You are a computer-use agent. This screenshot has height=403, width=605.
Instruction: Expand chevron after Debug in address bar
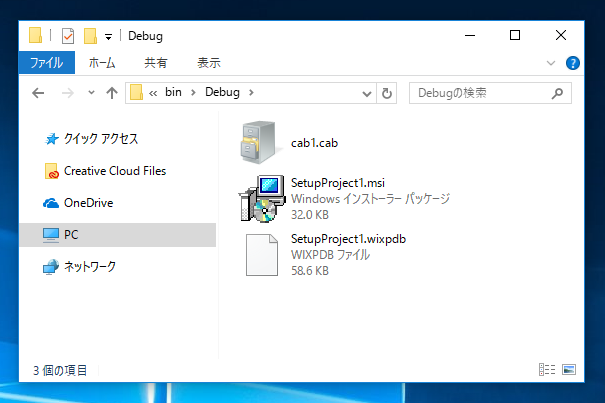click(x=251, y=93)
